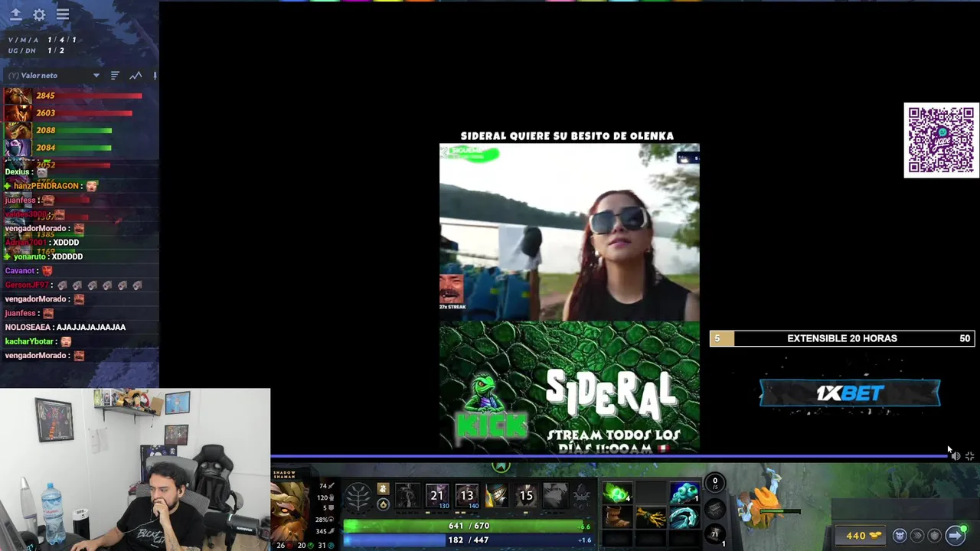Screen dimensions: 980x551
Task: Click the boots item in the inventory
Action: 616,517
